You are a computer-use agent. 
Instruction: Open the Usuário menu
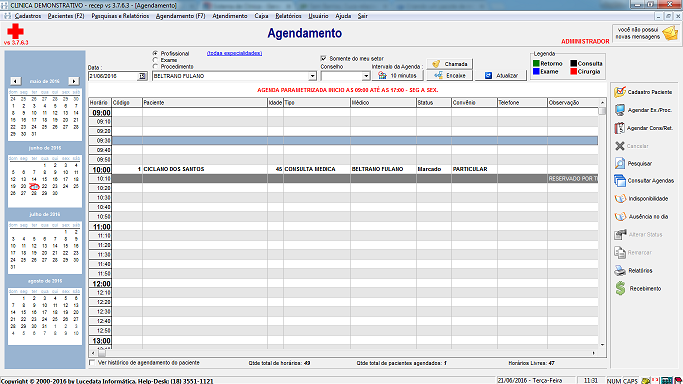coord(318,16)
